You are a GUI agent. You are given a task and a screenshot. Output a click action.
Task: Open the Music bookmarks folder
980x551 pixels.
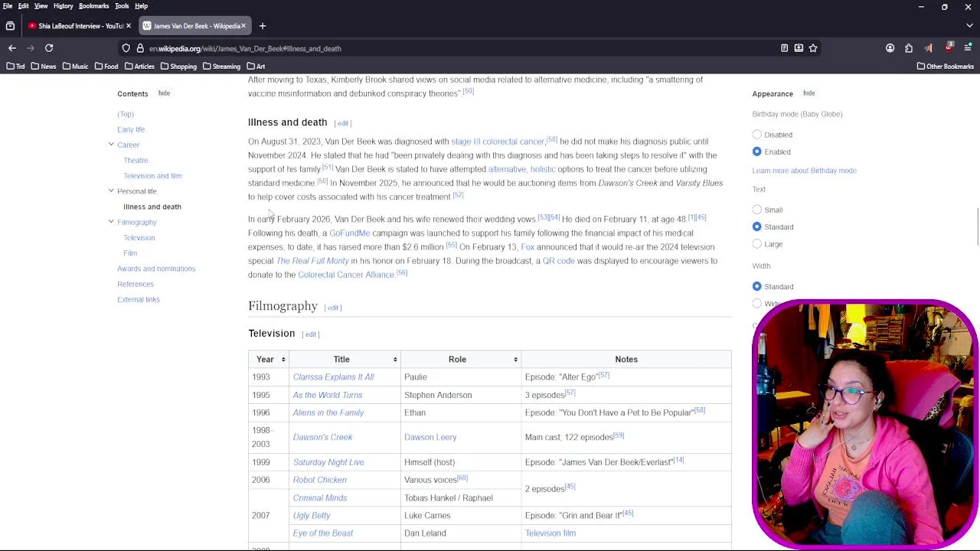point(75,67)
